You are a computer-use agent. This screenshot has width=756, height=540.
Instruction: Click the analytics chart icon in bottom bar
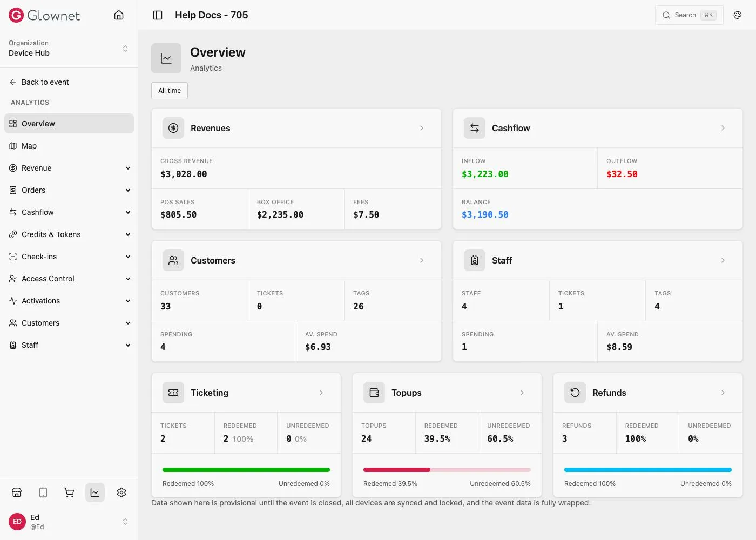95,492
